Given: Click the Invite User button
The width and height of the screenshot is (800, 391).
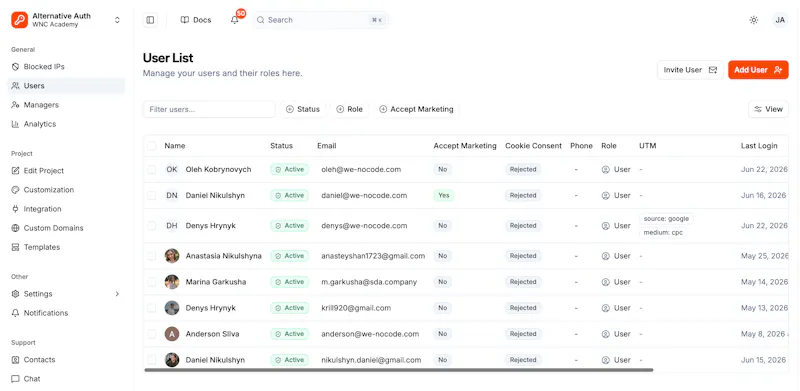Looking at the screenshot, I should point(690,70).
